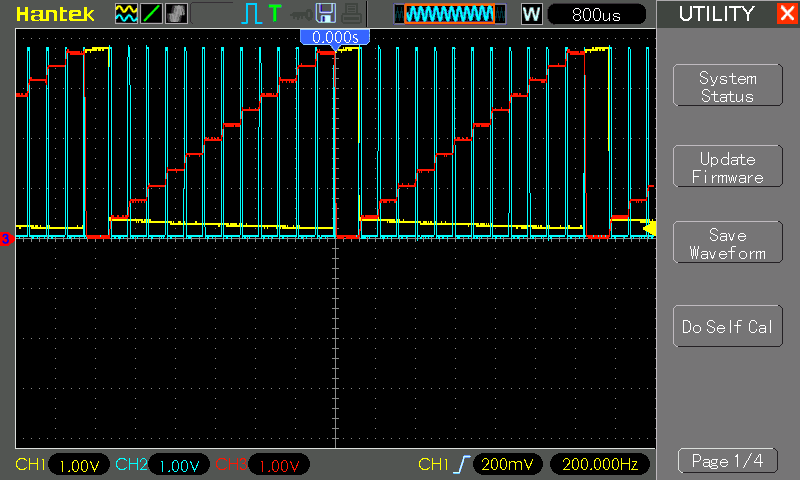Click the green T trigger status icon
Screen dimensions: 800x480
pos(274,14)
